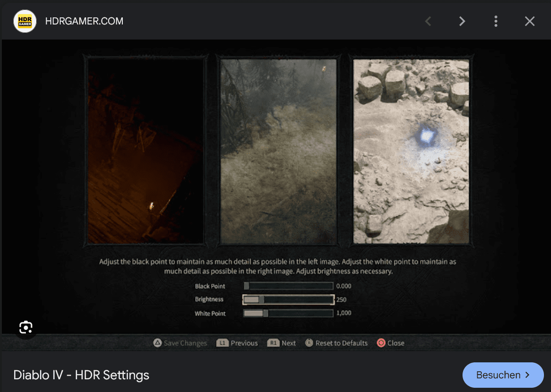Click the White Point label

point(210,313)
